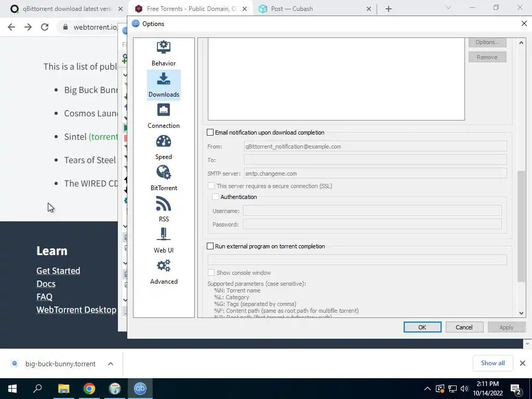Enable Run external program on torrent completion
Image resolution: width=532 pixels, height=399 pixels.
[x=210, y=246]
